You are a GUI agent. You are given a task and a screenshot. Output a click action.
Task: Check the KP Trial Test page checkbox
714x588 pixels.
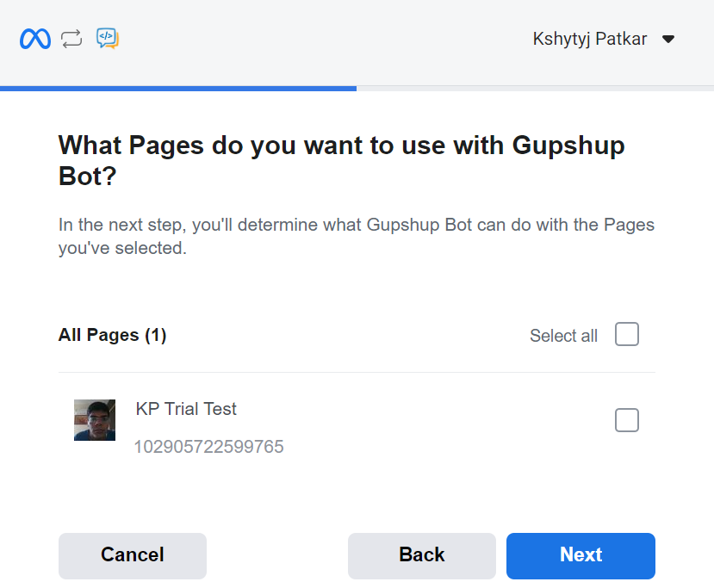626,420
